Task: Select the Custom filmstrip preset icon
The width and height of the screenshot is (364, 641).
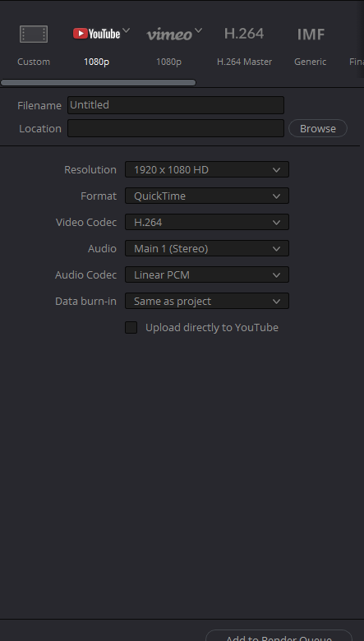Action: [34, 34]
